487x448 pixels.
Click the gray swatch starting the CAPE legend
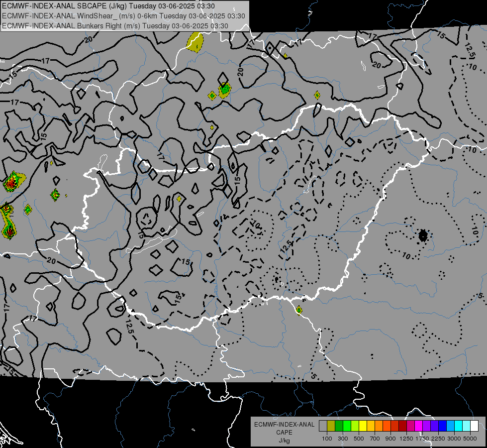click(x=323, y=426)
